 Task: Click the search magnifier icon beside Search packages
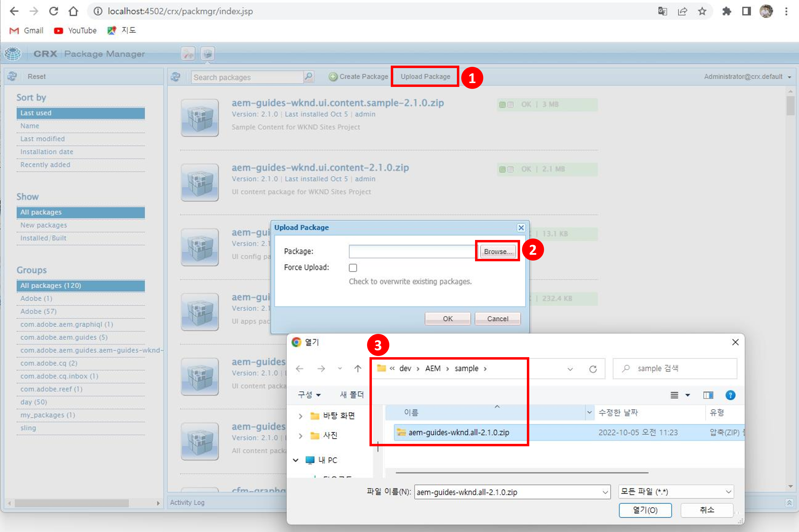coord(308,76)
